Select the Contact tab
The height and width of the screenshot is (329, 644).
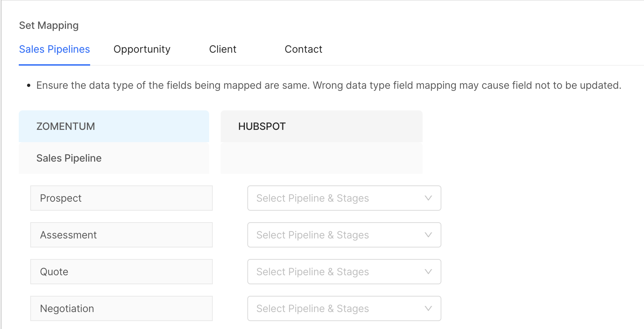[x=303, y=49]
